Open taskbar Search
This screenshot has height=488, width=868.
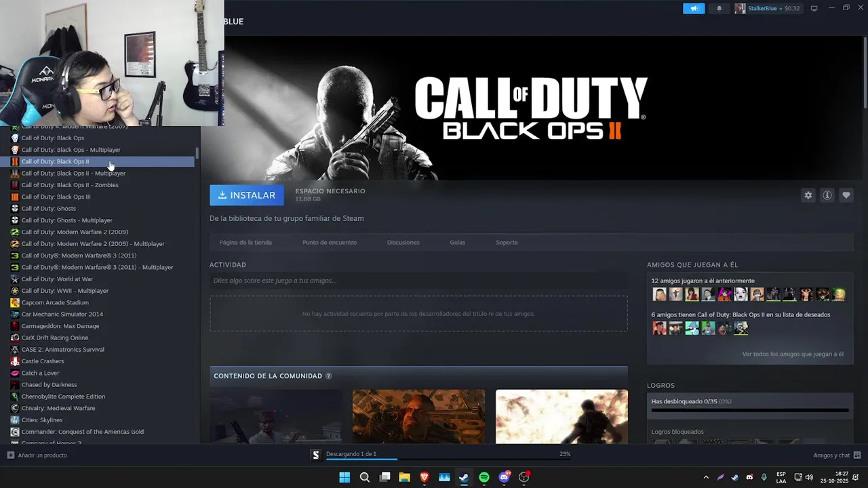[x=364, y=477]
